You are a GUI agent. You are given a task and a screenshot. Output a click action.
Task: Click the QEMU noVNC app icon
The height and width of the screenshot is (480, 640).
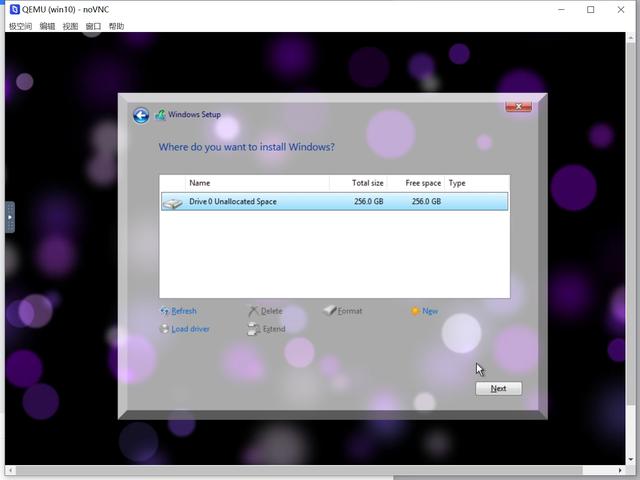point(14,9)
